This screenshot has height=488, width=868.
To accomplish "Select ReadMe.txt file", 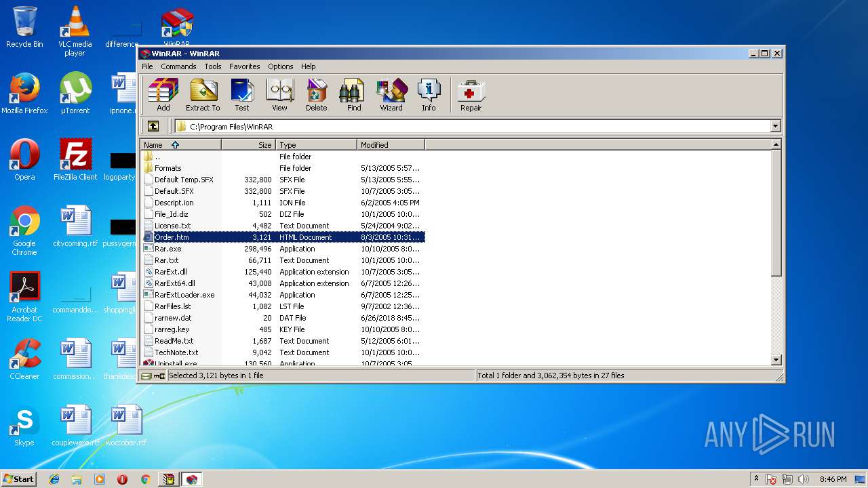I will pos(283,341).
